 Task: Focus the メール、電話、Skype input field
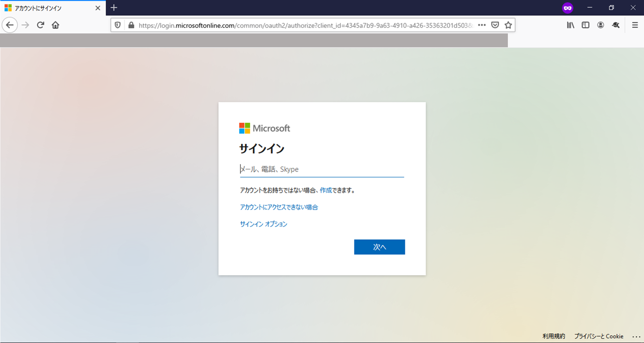[x=322, y=169]
